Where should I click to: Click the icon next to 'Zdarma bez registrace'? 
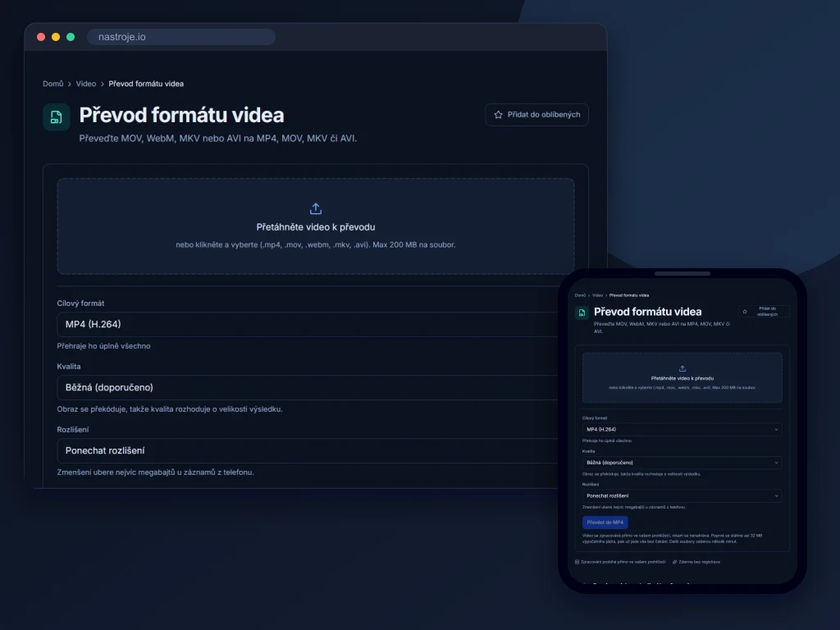tap(674, 562)
